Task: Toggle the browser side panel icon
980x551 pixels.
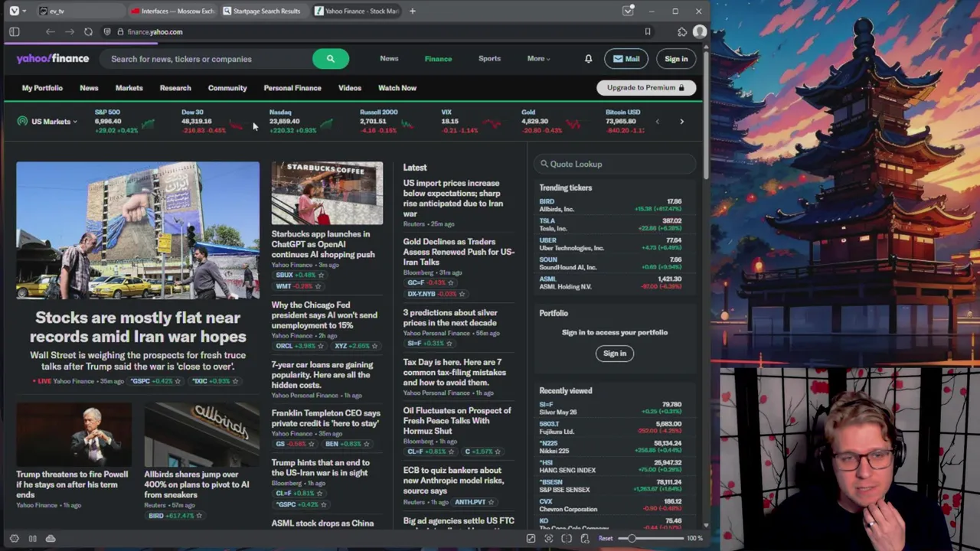Action: point(15,32)
